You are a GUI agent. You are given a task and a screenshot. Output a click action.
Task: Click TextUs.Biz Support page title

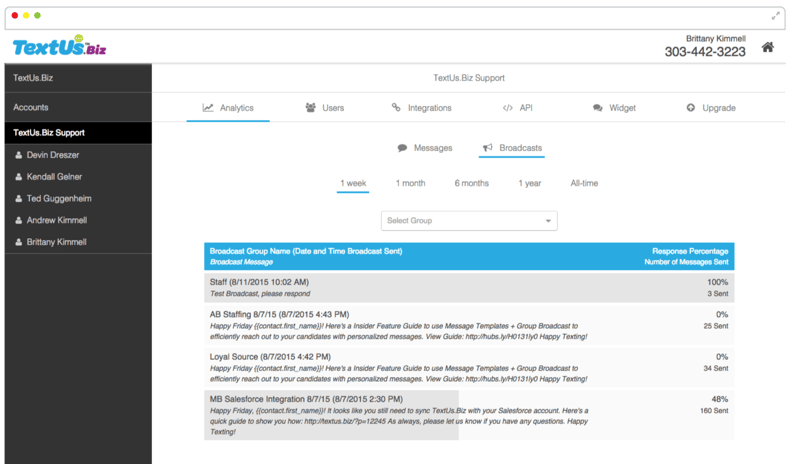[x=469, y=78]
